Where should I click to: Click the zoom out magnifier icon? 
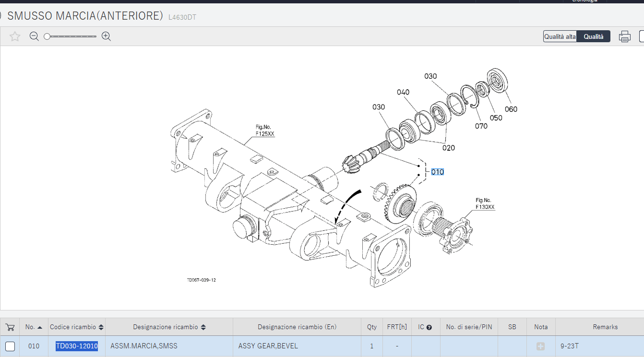(34, 36)
